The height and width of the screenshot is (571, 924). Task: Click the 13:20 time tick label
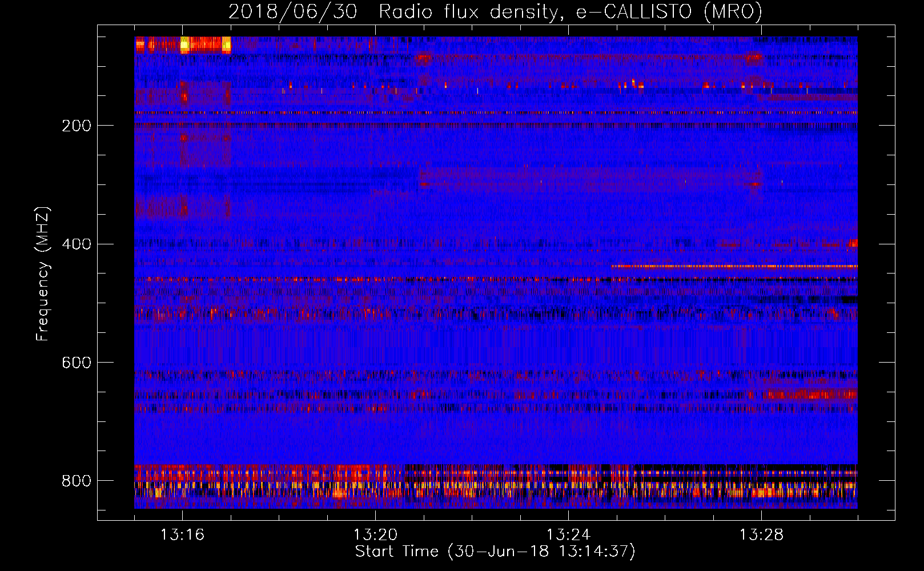(x=375, y=535)
